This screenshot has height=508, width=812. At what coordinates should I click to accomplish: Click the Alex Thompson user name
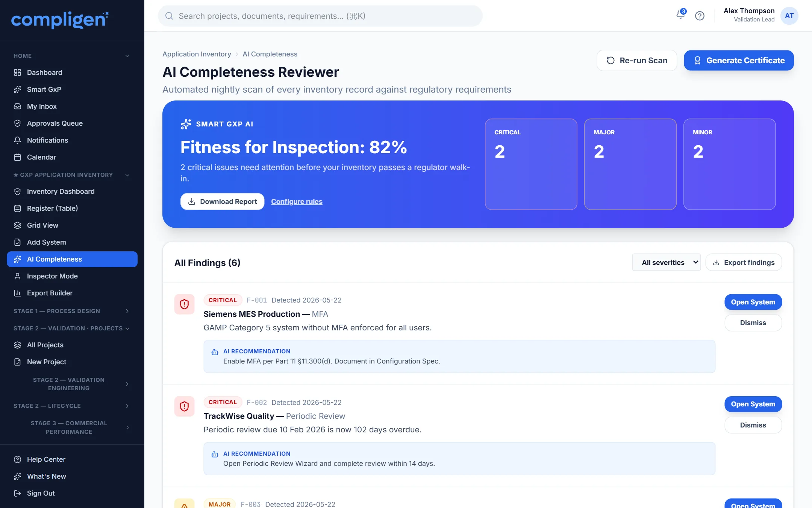(x=749, y=11)
